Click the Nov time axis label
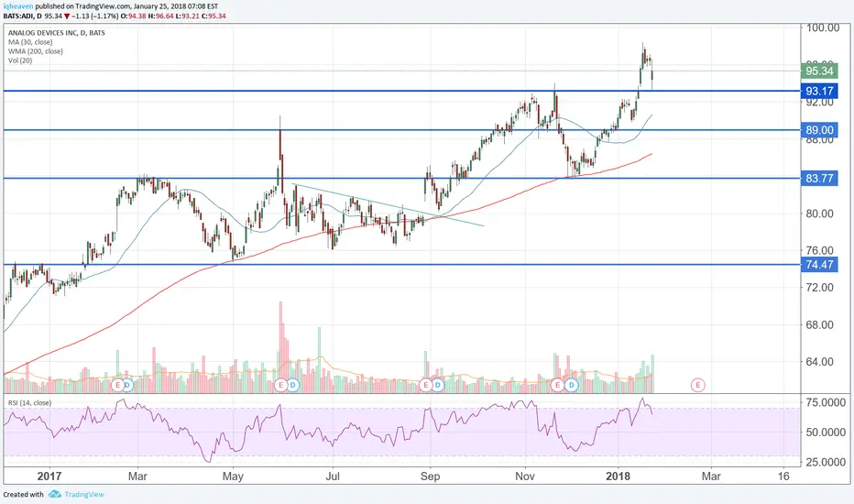This screenshot has height=504, width=854. (525, 477)
